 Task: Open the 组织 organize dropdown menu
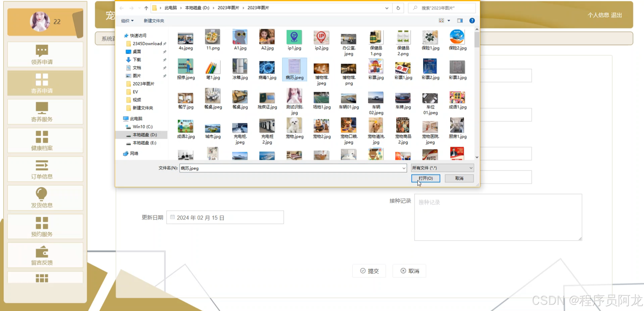tap(127, 21)
